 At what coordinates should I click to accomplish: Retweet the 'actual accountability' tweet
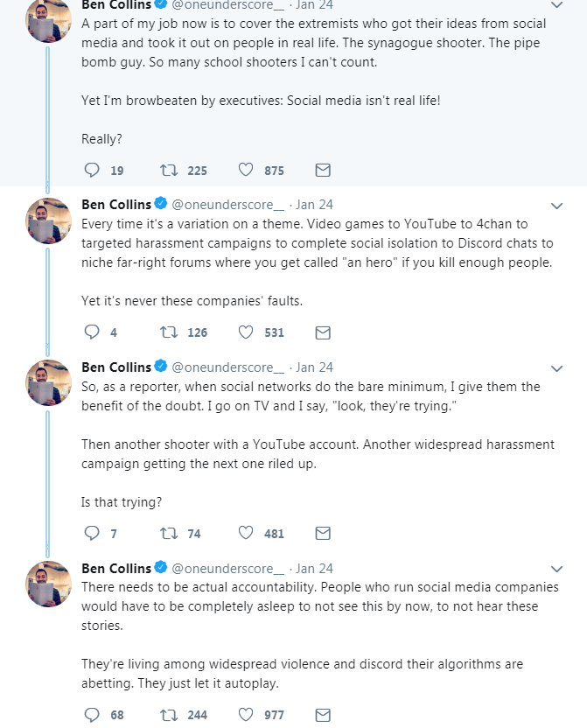169,715
